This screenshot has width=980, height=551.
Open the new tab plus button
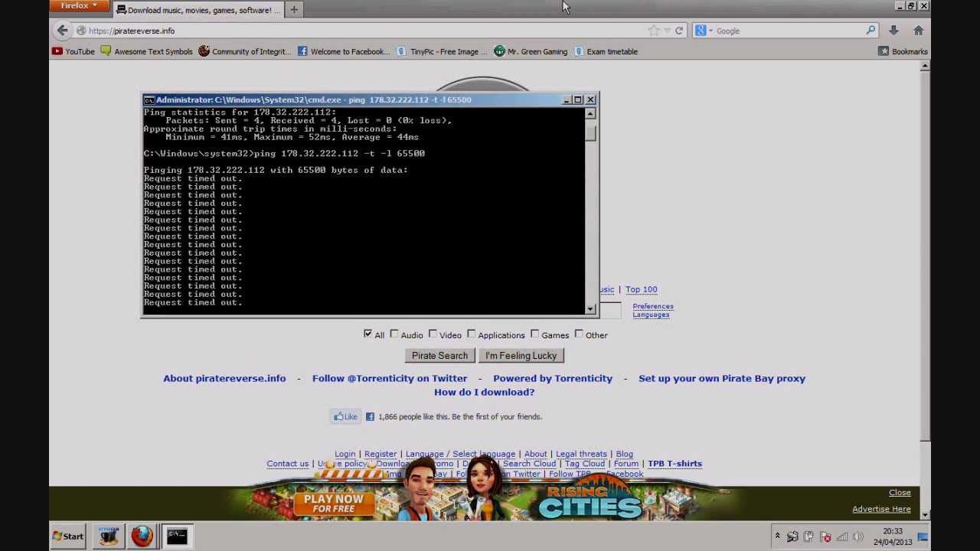294,10
